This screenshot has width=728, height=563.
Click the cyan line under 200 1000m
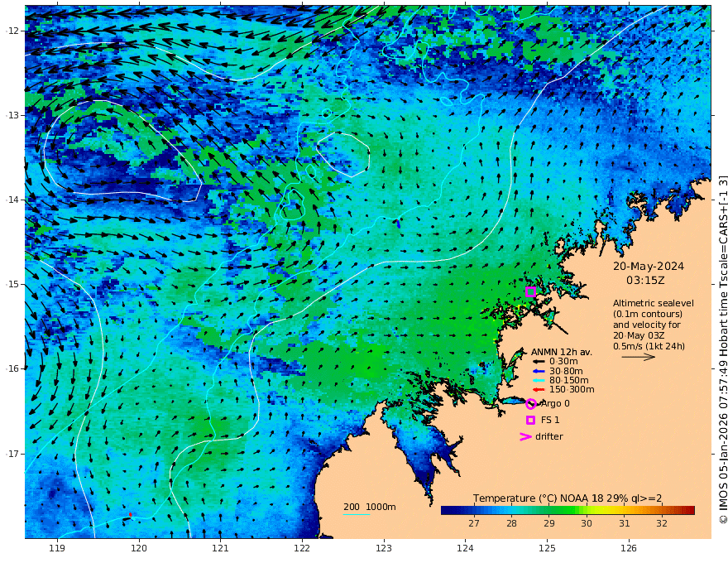click(357, 514)
